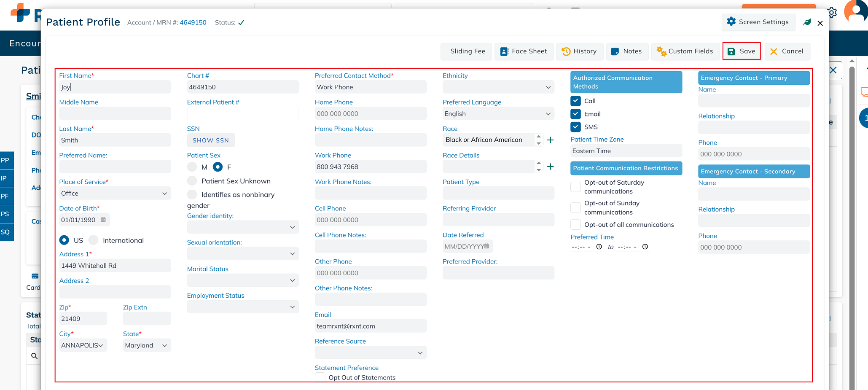The image size is (868, 390).
Task: Click the SQ side tab
Action: 6,232
